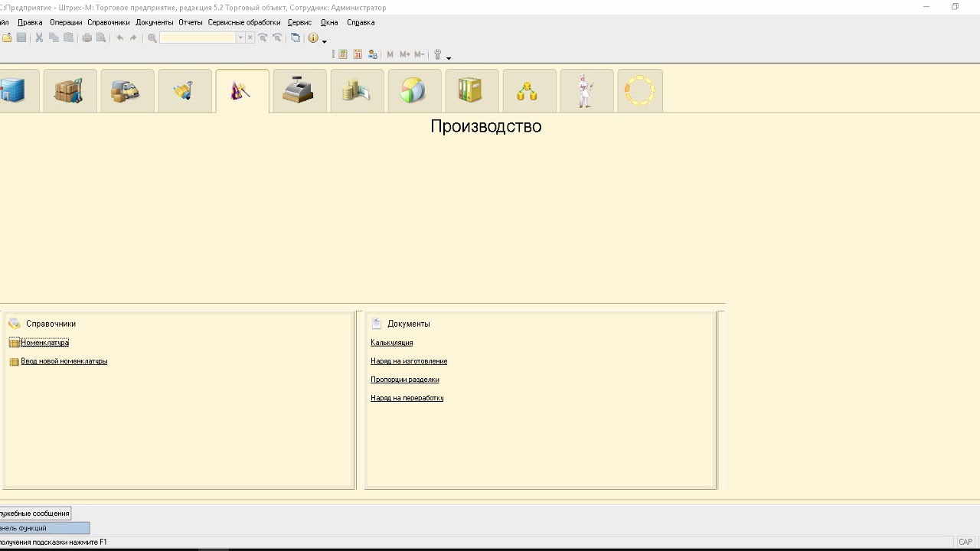Click the M+ memory button
The image size is (980, 551).
pyautogui.click(x=405, y=54)
